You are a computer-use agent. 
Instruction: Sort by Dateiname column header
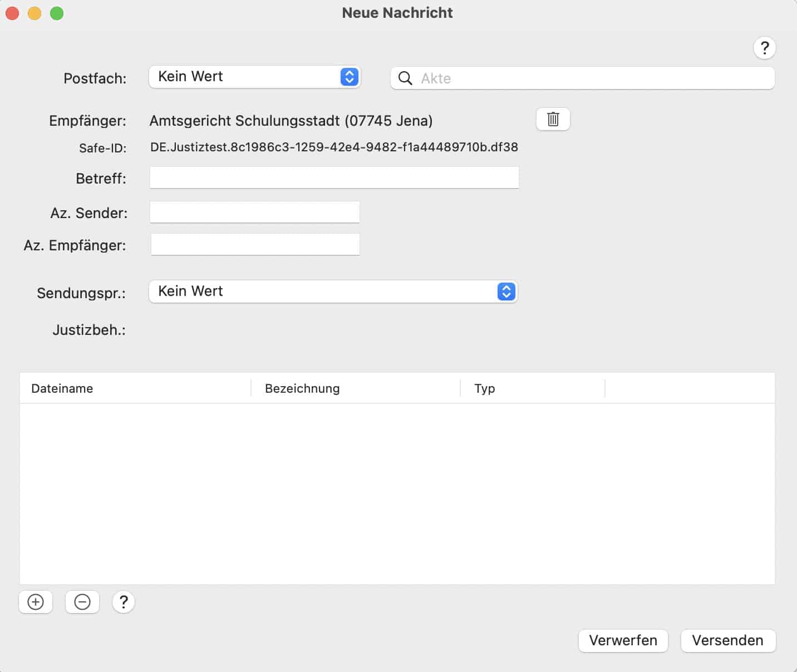point(135,388)
